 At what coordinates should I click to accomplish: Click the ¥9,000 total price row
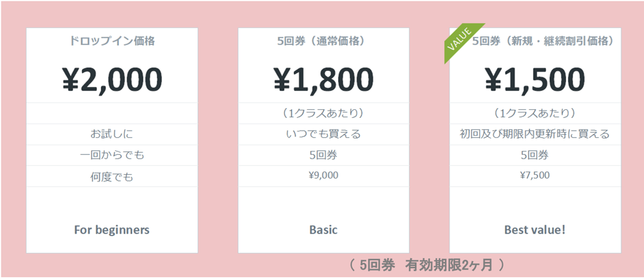pyautogui.click(x=323, y=175)
